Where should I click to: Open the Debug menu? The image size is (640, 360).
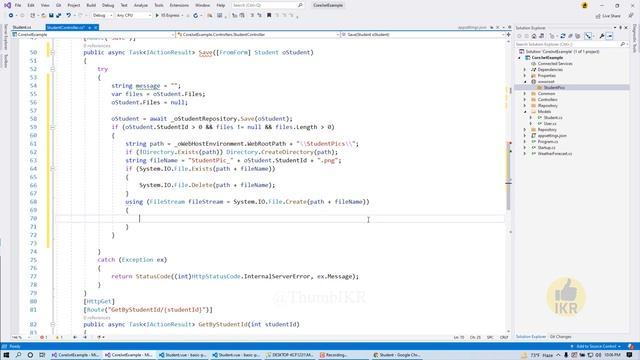click(x=108, y=5)
